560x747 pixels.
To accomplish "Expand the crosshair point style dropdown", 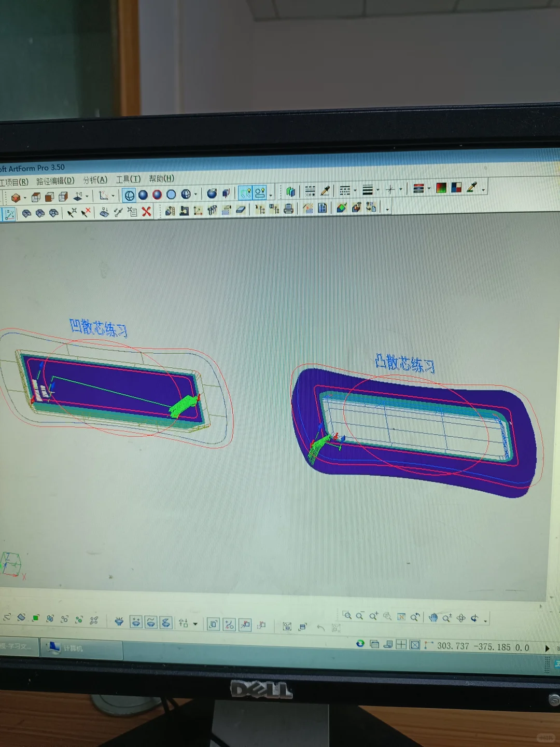I will click(x=400, y=189).
